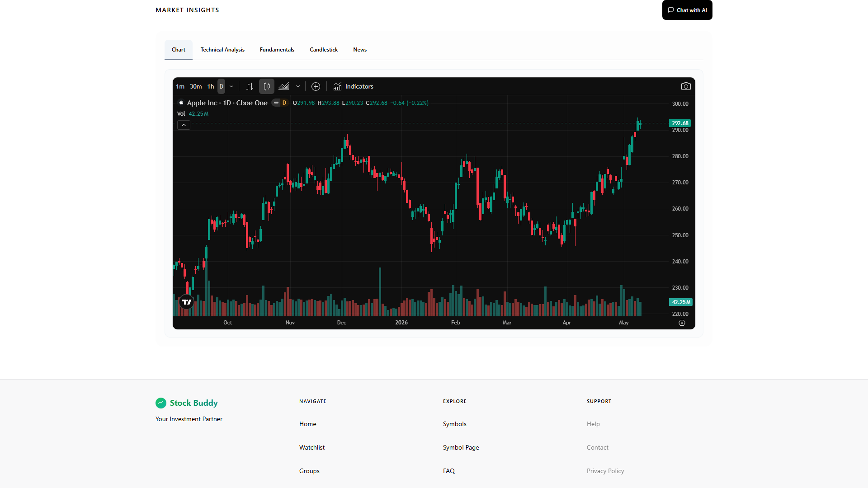
Task: Click the May time axis label
Action: 624,323
